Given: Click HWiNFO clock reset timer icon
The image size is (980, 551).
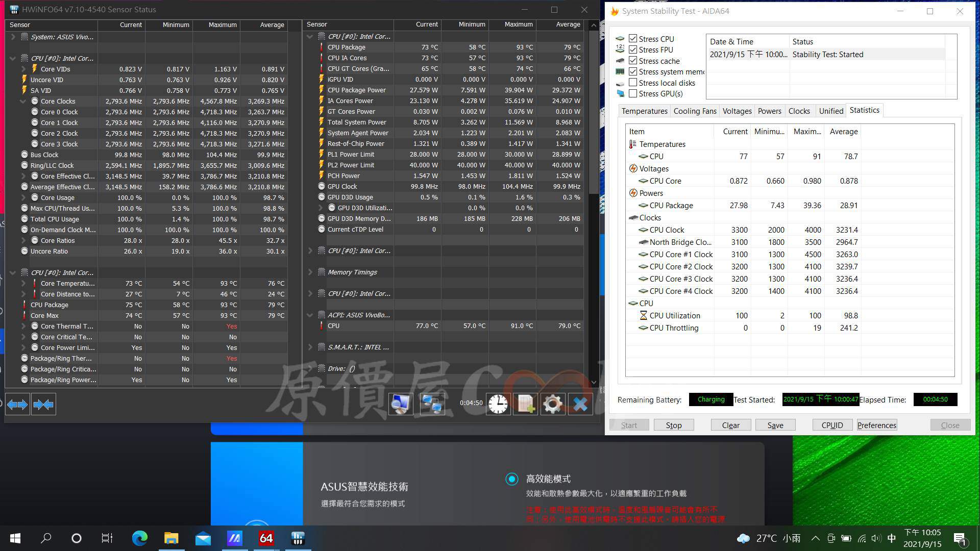Looking at the screenshot, I should coord(498,404).
